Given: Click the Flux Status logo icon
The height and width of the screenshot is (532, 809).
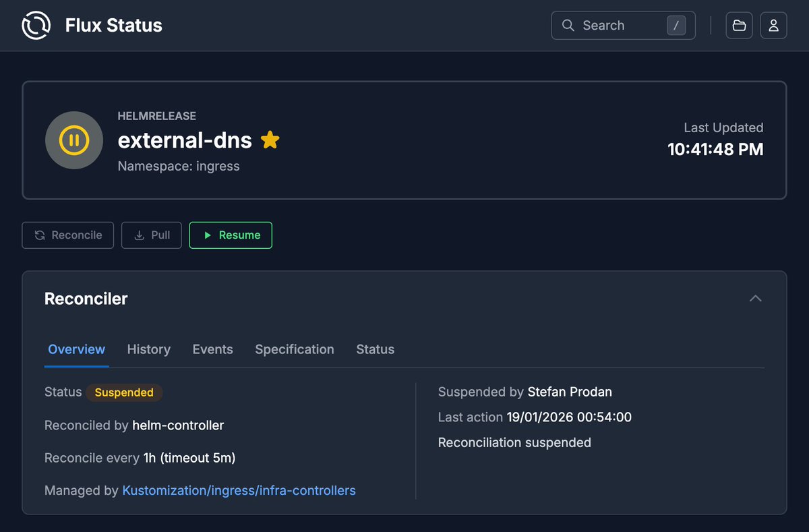Looking at the screenshot, I should (36, 26).
